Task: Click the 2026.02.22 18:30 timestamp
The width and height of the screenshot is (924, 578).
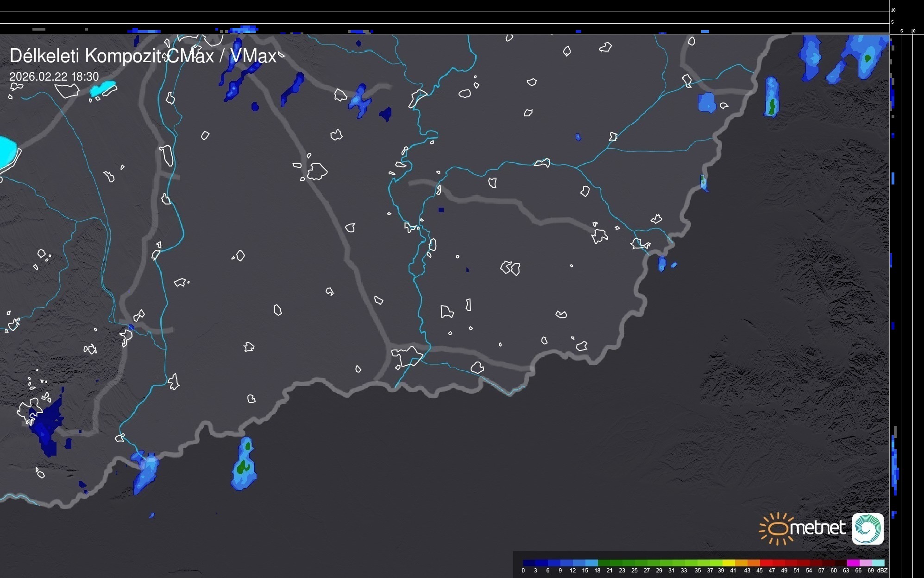Action: [54, 76]
